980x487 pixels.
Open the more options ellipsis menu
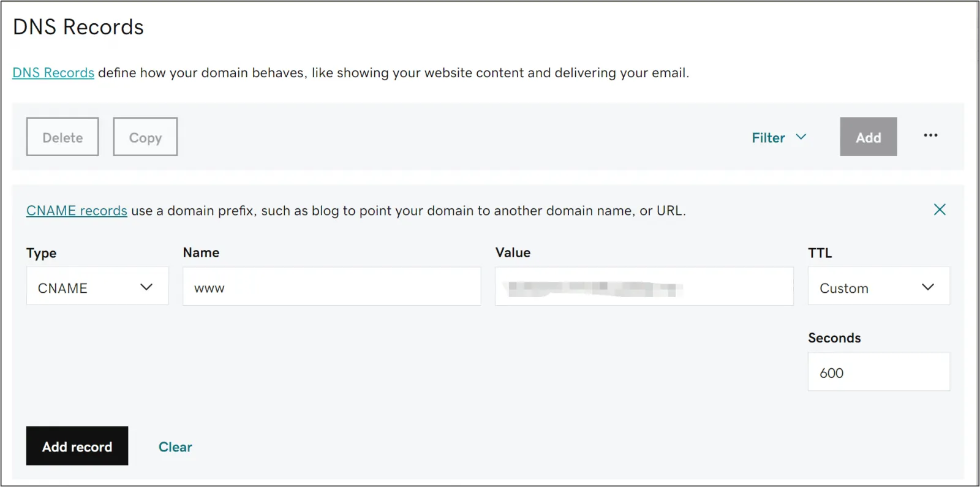pyautogui.click(x=930, y=135)
